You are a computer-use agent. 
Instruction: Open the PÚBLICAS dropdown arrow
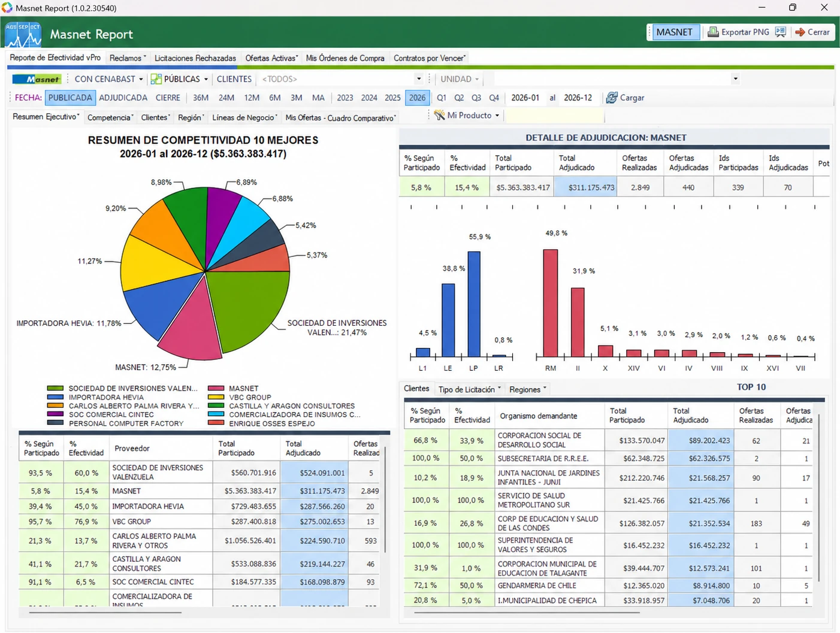(206, 79)
